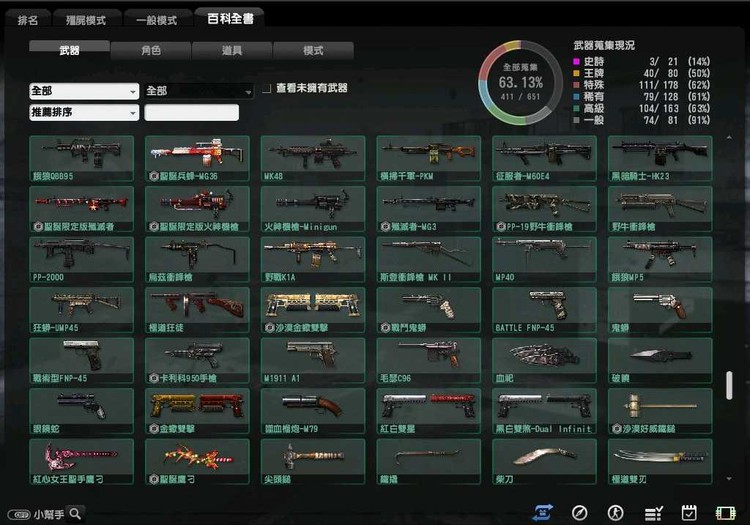Click the 111/ 178 特殊 count text
The width and height of the screenshot is (750, 525).
[x=658, y=85]
